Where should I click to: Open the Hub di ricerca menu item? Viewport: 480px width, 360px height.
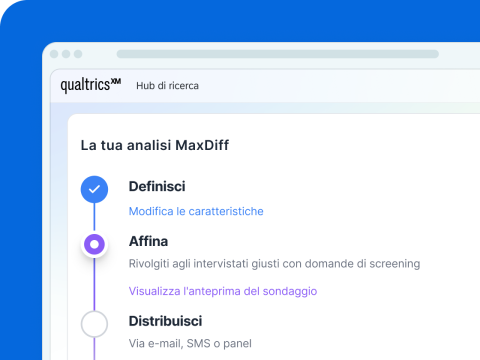[167, 86]
